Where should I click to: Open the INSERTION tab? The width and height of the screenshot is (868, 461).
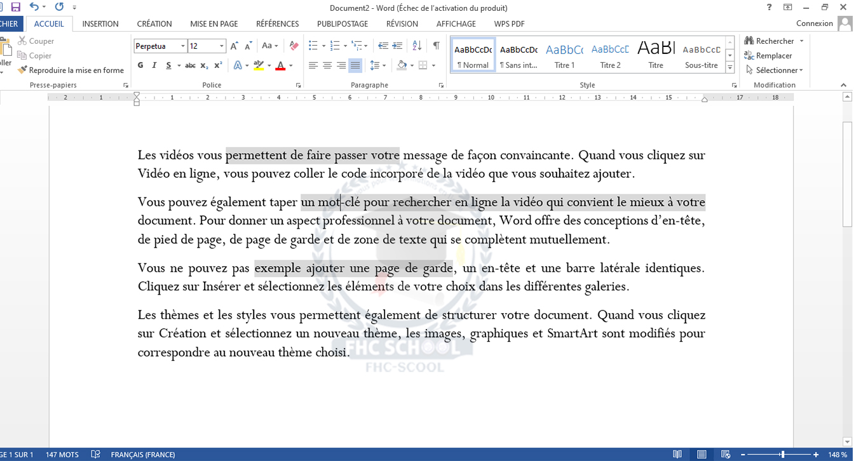tap(100, 23)
